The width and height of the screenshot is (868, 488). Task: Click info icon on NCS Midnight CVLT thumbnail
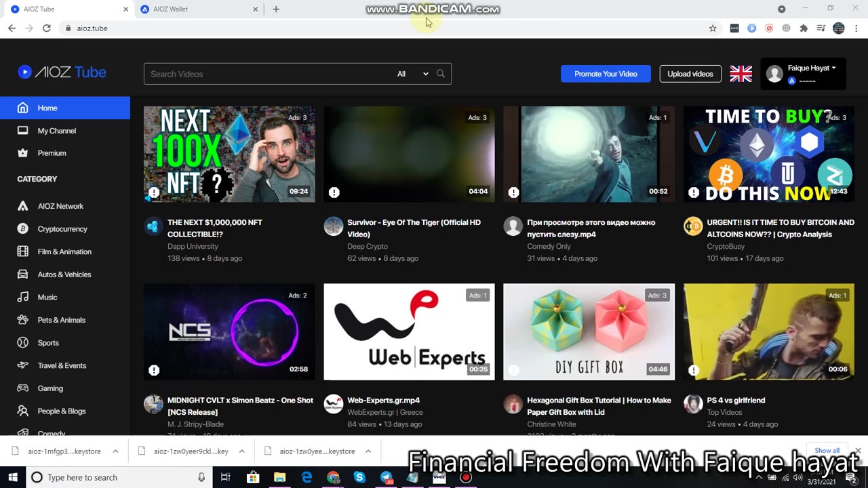(x=154, y=370)
